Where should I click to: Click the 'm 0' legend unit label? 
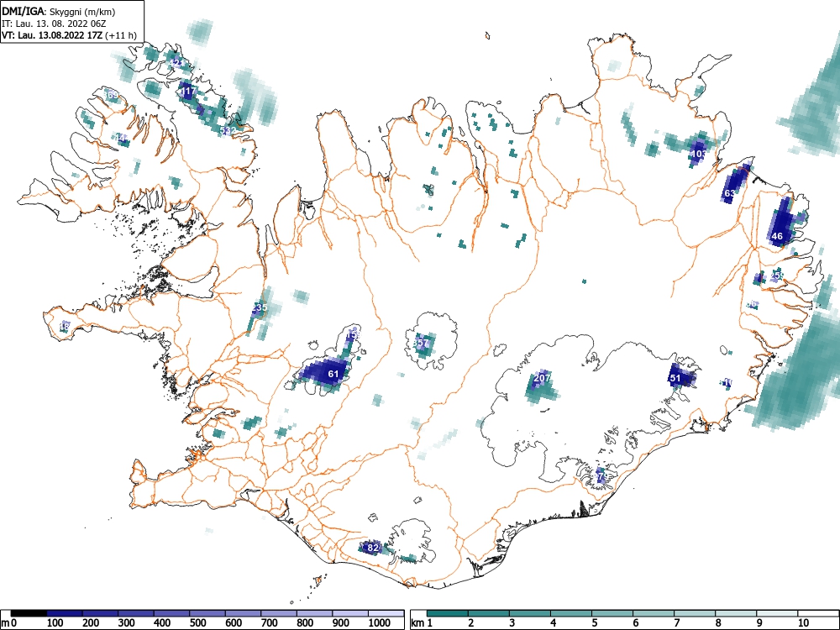point(9,623)
